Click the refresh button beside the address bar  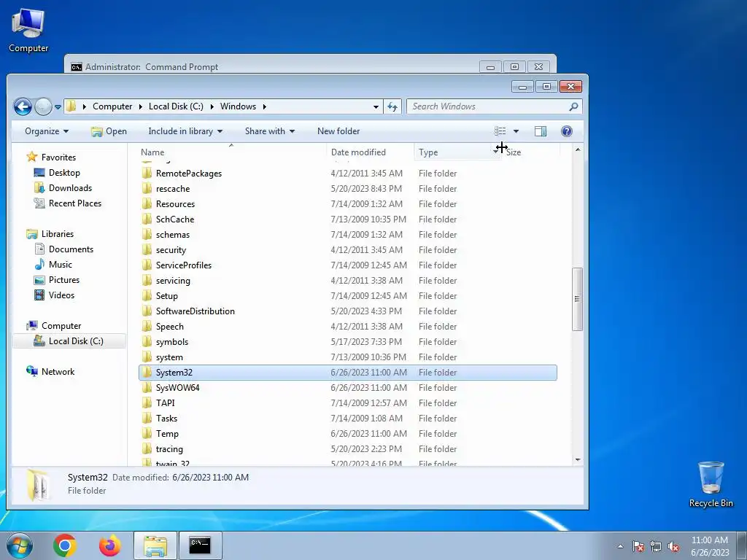point(392,106)
